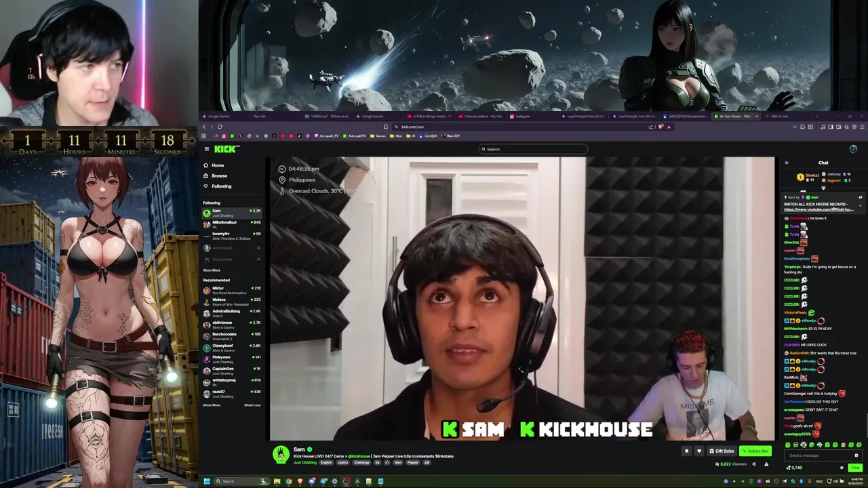Screen dimensions: 868x488
Task: Report the stream via warning icon
Action: pos(766,464)
